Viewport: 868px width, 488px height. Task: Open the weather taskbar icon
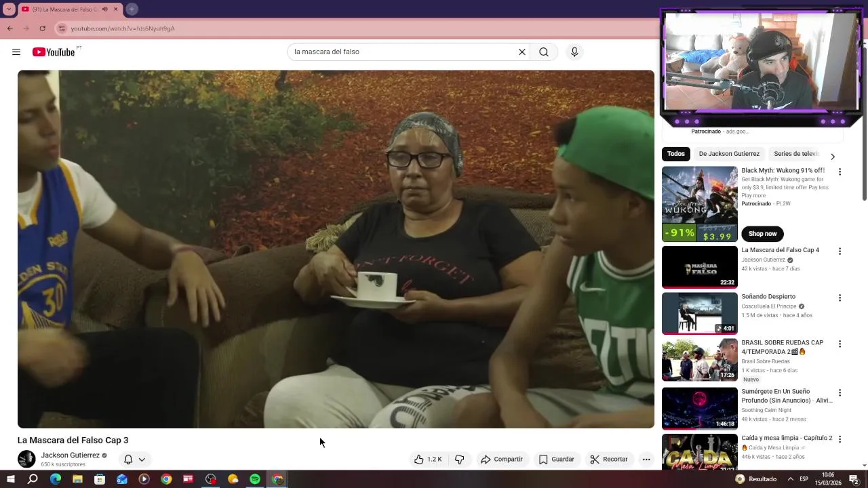(233, 479)
